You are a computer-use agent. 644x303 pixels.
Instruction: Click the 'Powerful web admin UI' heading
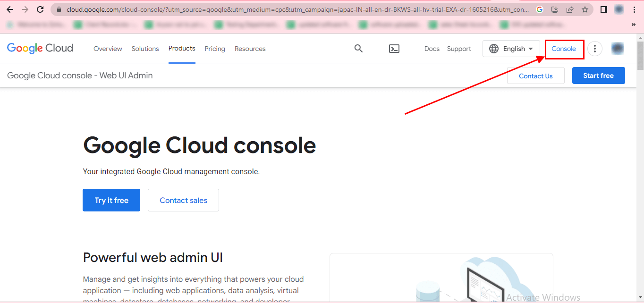pyautogui.click(x=153, y=258)
